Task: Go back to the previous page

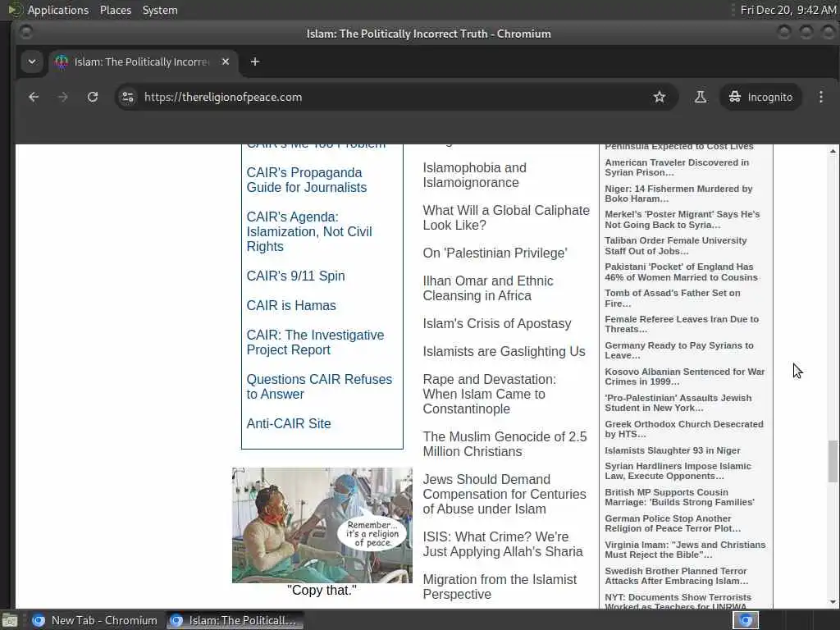Action: [x=33, y=97]
